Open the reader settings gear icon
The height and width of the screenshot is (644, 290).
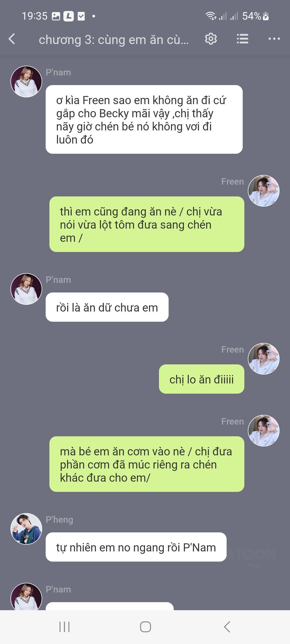(211, 39)
